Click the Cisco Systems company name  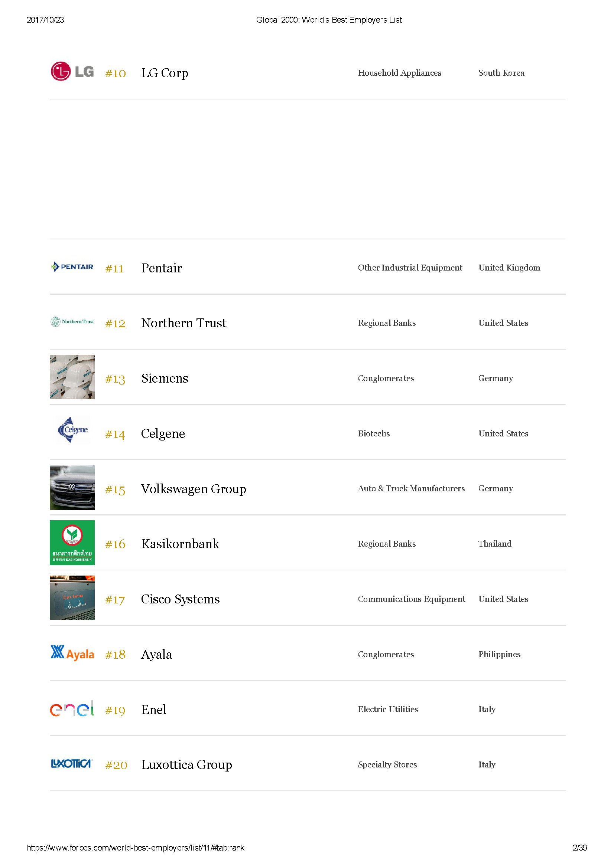(180, 599)
